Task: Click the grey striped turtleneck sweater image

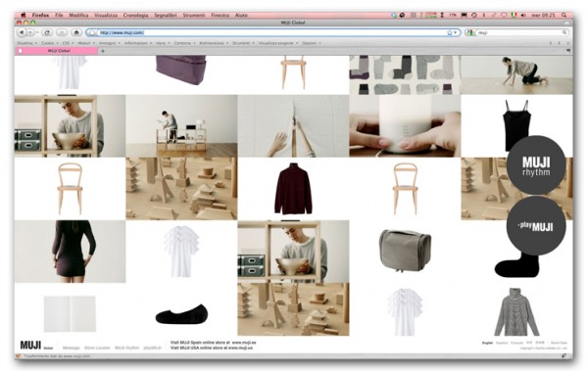Action: [516, 312]
